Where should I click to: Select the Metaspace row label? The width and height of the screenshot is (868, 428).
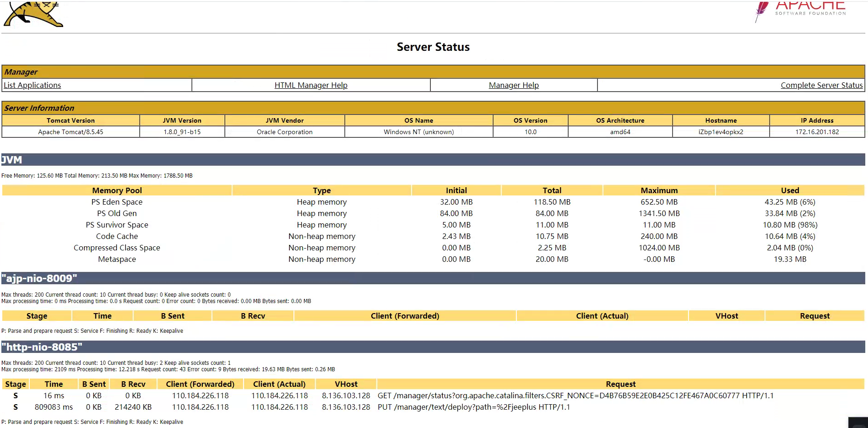click(x=117, y=259)
